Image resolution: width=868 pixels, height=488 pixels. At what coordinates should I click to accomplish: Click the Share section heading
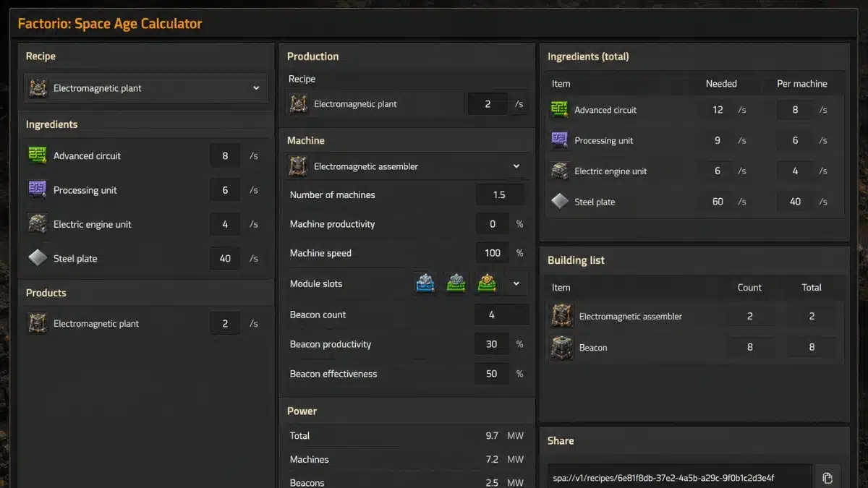coord(561,440)
